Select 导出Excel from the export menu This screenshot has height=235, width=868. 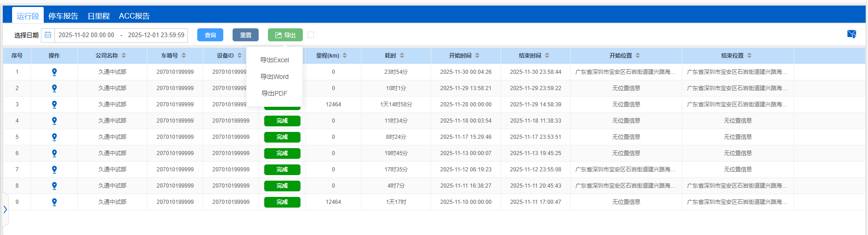click(x=274, y=60)
